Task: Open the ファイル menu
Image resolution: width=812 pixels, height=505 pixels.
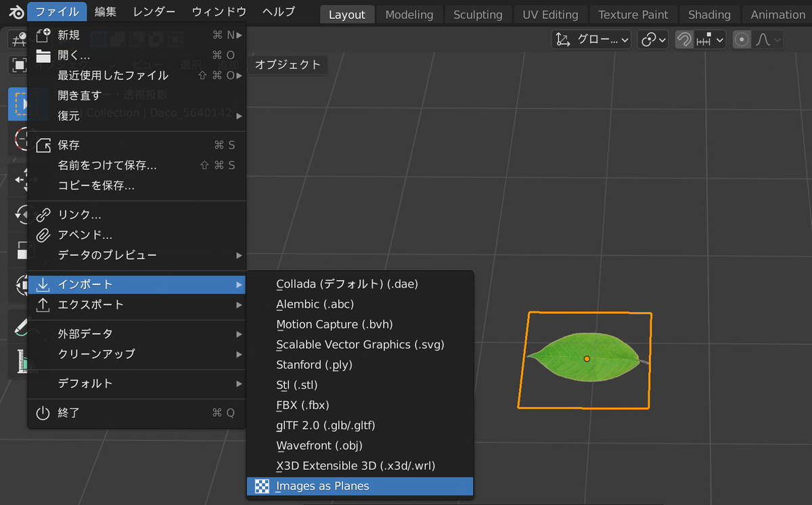Action: click(x=58, y=12)
